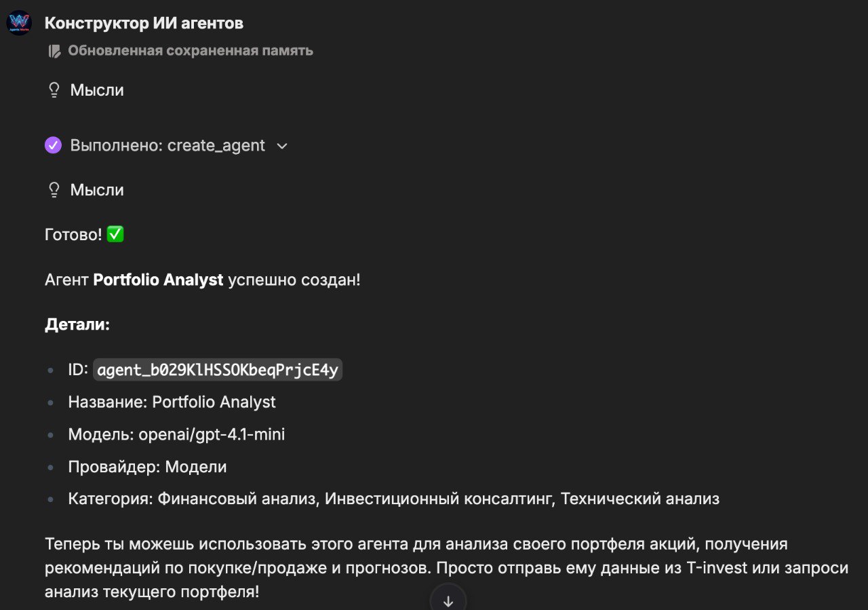Click the Категория list item text
The width and height of the screenshot is (868, 610).
pos(393,499)
